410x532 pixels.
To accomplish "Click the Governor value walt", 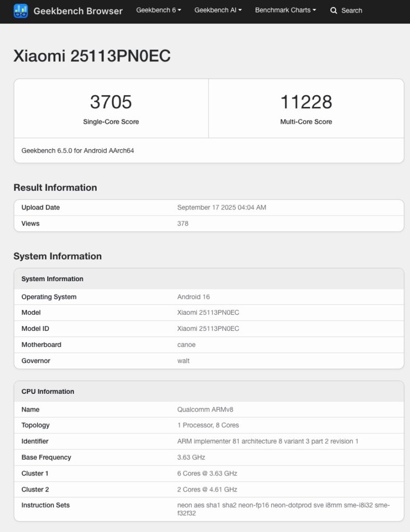I will tap(183, 361).
